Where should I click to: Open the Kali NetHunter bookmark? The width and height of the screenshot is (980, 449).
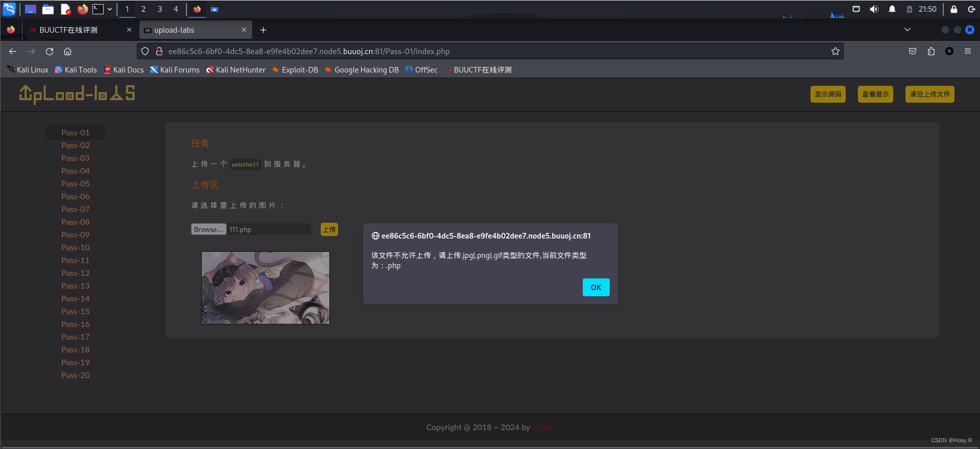[235, 70]
